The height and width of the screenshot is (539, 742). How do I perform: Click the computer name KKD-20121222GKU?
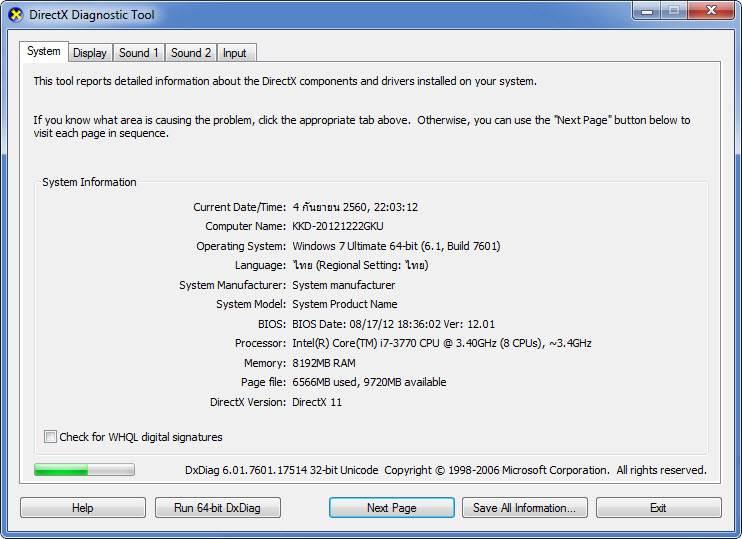pos(338,226)
